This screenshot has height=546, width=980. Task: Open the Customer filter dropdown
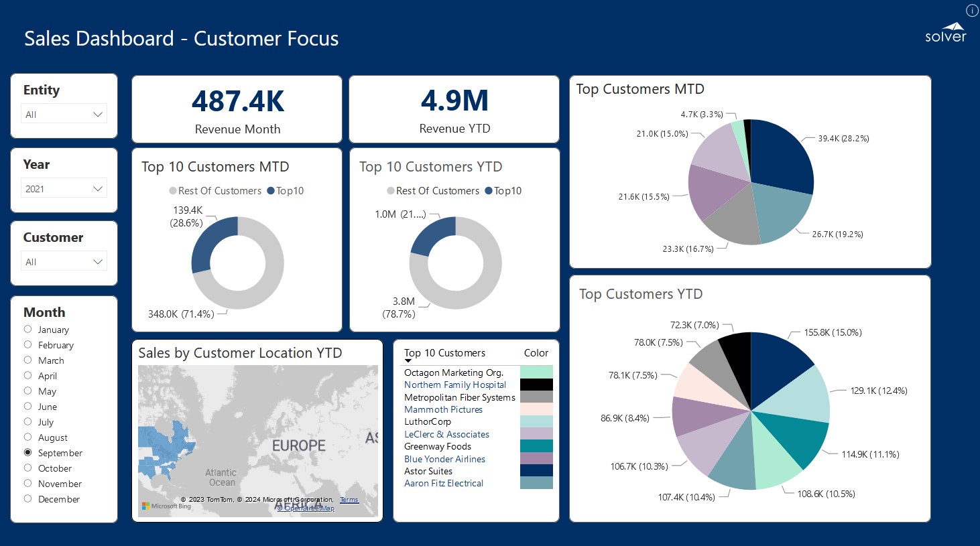[x=64, y=262]
